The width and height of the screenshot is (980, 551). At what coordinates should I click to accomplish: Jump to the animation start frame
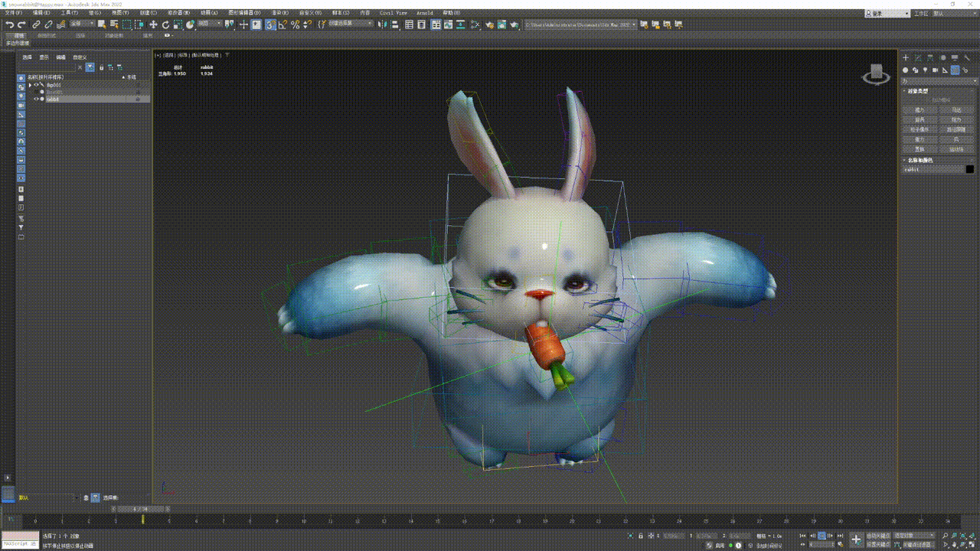[x=802, y=535]
